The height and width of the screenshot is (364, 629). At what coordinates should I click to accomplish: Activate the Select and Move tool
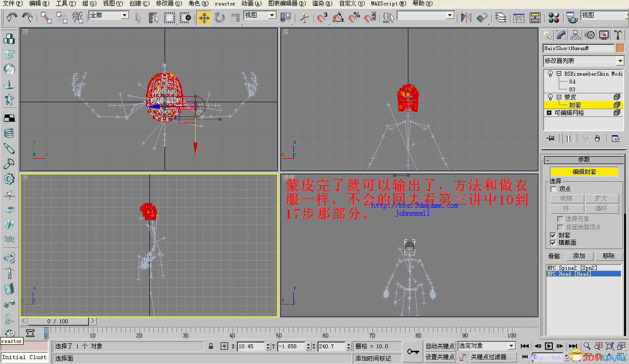tap(204, 18)
